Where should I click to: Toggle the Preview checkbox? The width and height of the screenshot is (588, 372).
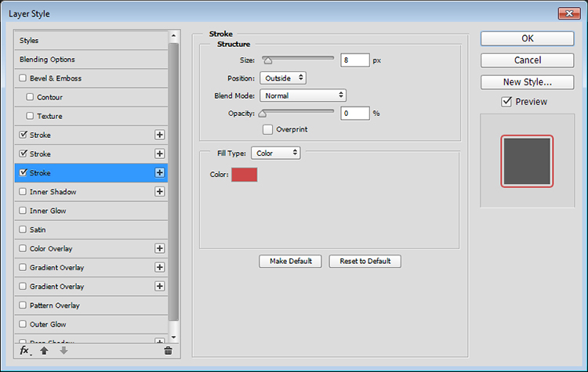pyautogui.click(x=506, y=102)
